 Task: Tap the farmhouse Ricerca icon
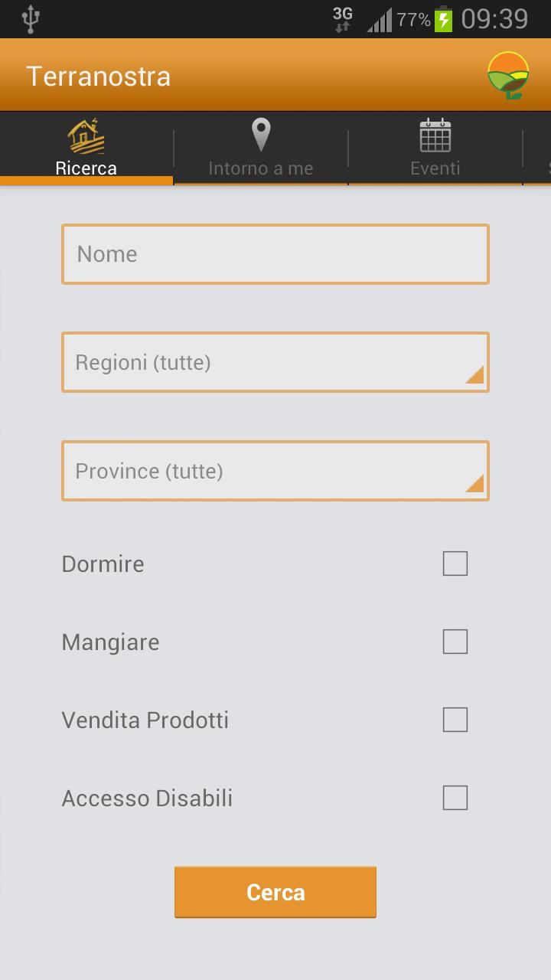pyautogui.click(x=86, y=136)
